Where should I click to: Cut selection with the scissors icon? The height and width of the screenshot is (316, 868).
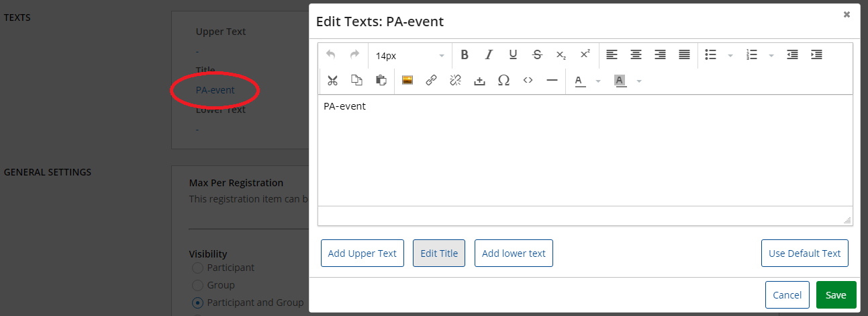click(332, 81)
